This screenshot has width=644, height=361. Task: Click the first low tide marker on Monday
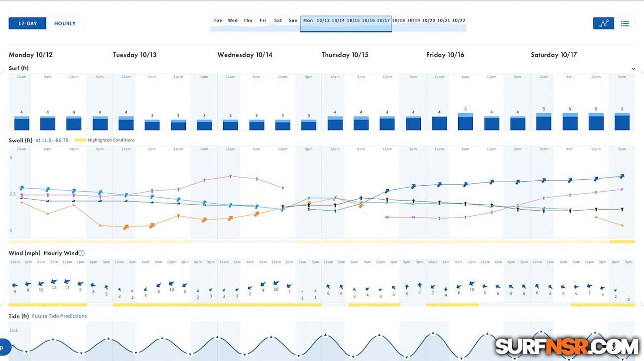pyautogui.click(x=26, y=352)
